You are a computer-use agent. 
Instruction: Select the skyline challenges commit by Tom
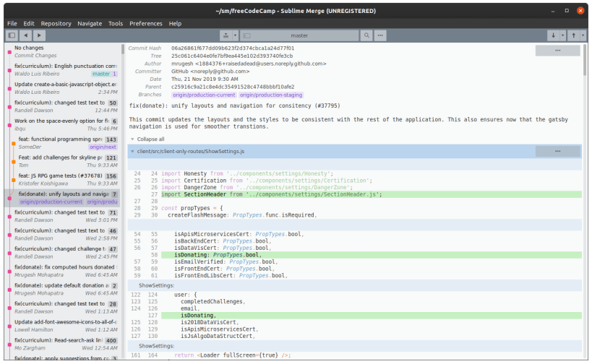click(x=64, y=161)
